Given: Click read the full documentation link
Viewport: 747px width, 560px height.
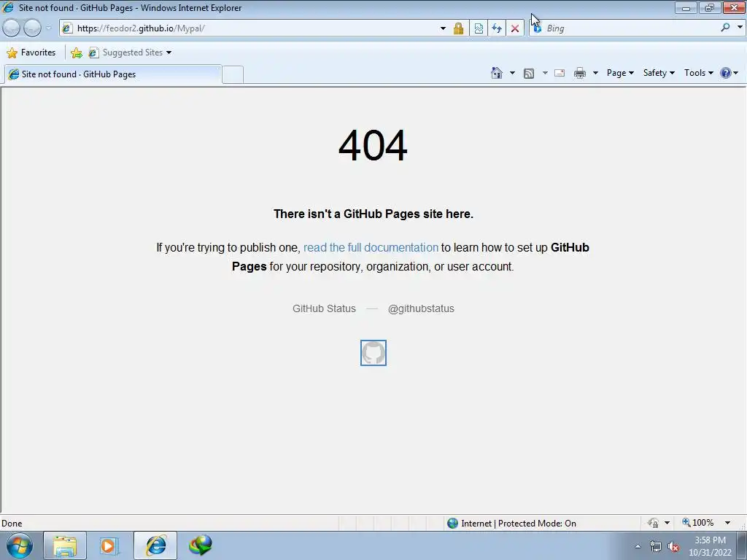Looking at the screenshot, I should pyautogui.click(x=371, y=248).
